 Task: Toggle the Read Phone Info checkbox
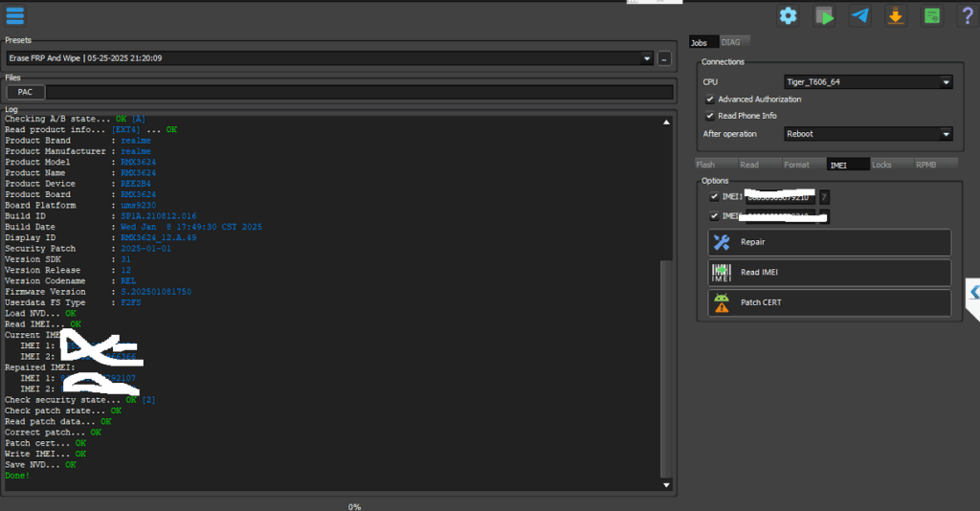coord(709,116)
